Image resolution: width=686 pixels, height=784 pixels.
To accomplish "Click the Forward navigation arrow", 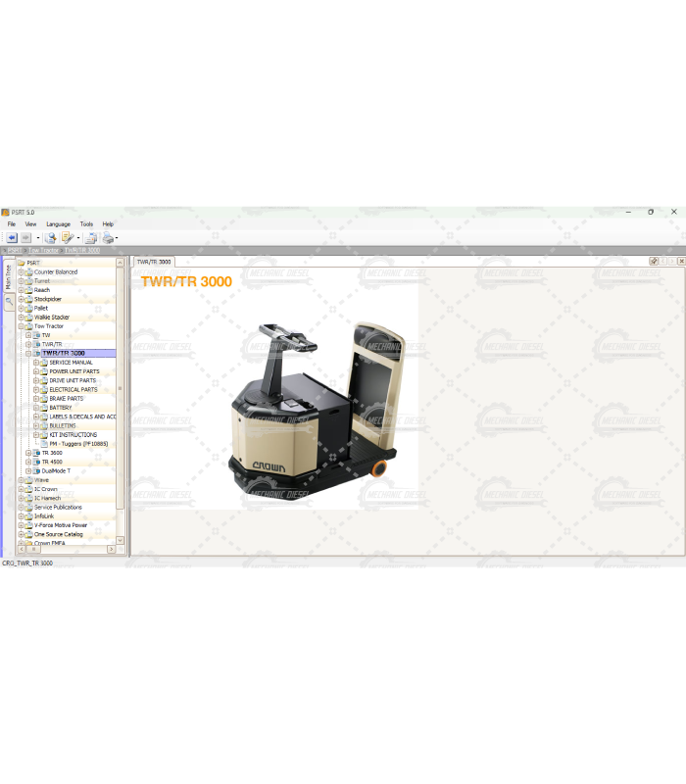I will tap(26, 238).
